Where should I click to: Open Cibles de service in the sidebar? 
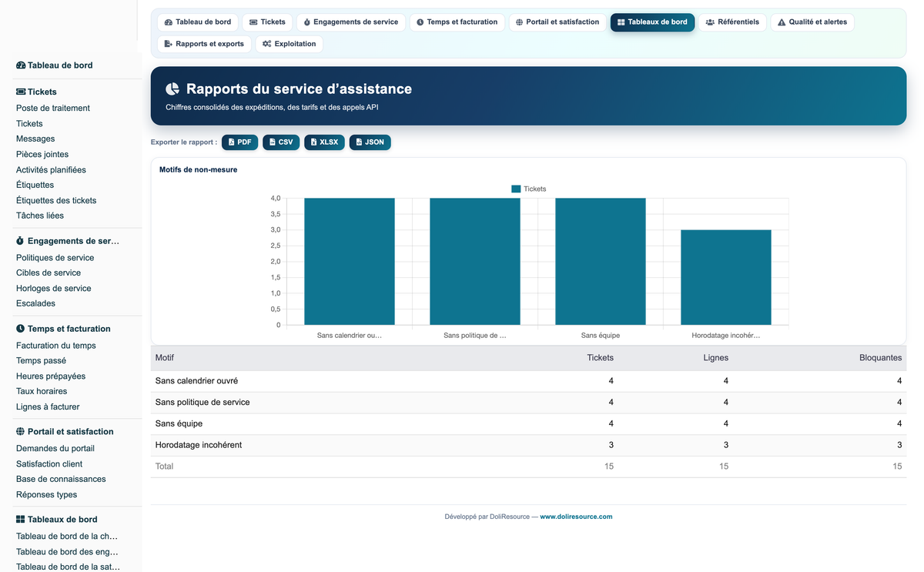point(49,273)
